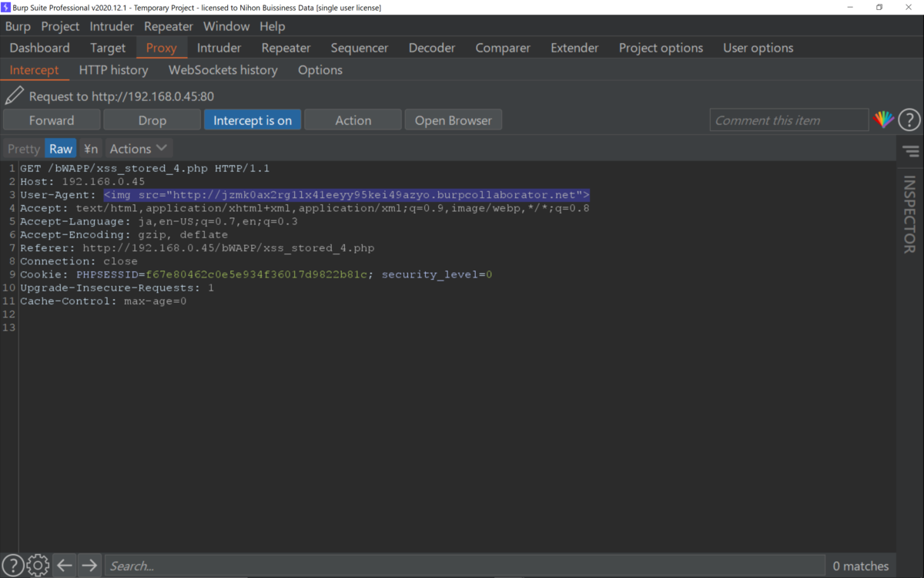
Task: Click the bottom-left help question mark icon
Action: click(x=12, y=565)
